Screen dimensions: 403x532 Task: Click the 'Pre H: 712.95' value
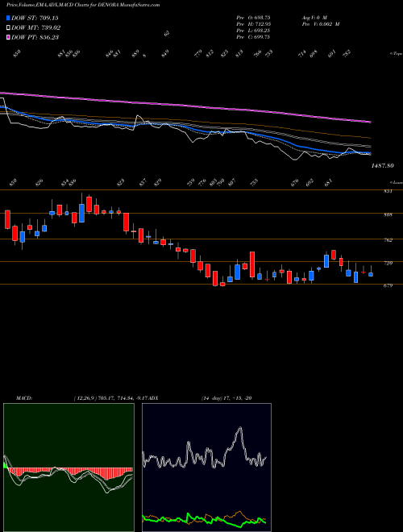click(253, 24)
